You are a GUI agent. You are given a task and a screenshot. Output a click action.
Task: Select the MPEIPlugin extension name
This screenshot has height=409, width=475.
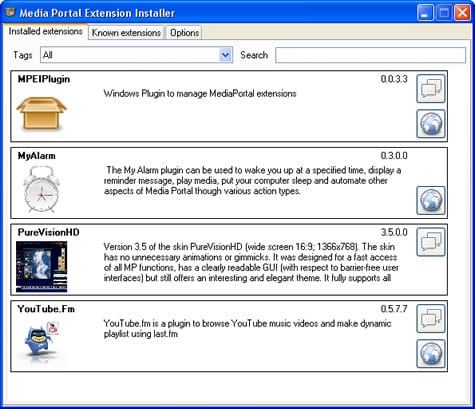(44, 79)
